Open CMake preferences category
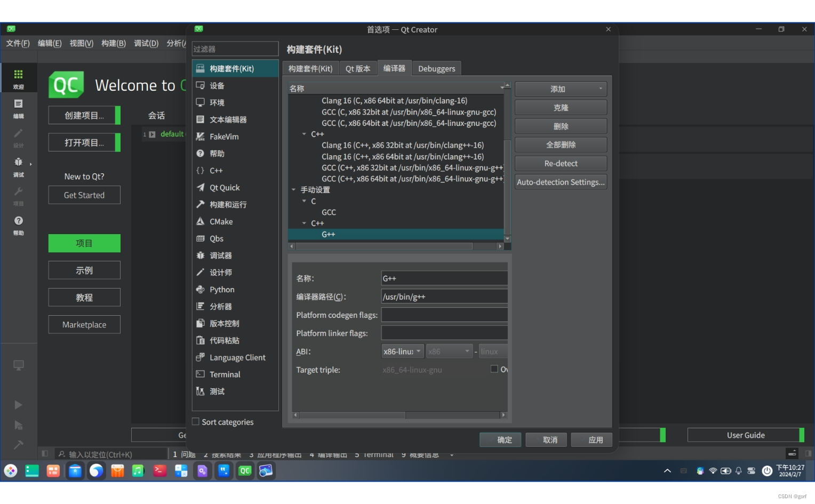Image resolution: width=815 pixels, height=504 pixels. tap(235, 221)
